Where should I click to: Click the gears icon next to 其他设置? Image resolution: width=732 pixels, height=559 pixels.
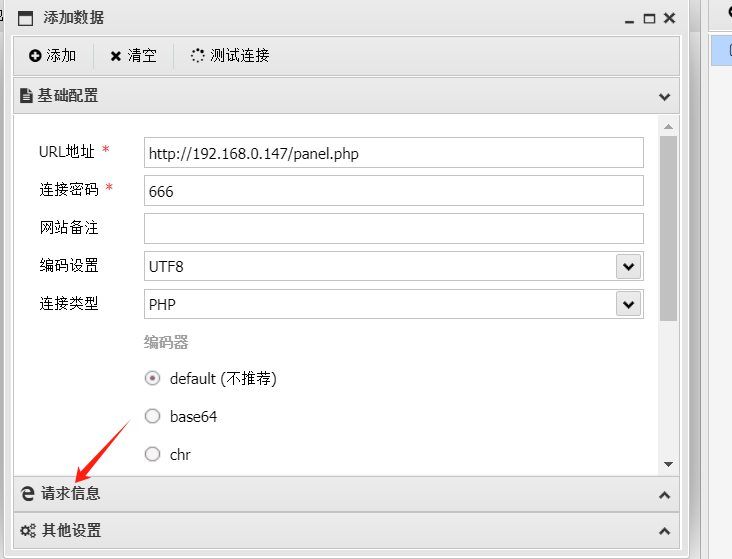click(28, 531)
